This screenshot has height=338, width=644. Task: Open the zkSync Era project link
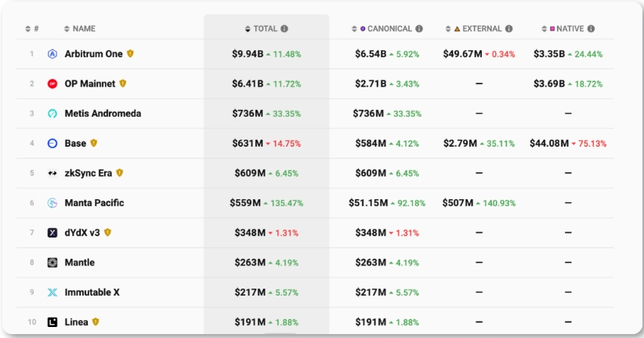(89, 173)
